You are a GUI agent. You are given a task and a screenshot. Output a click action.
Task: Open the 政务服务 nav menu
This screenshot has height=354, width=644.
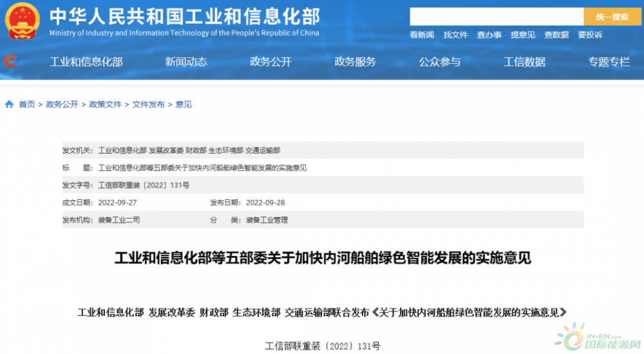pyautogui.click(x=355, y=62)
